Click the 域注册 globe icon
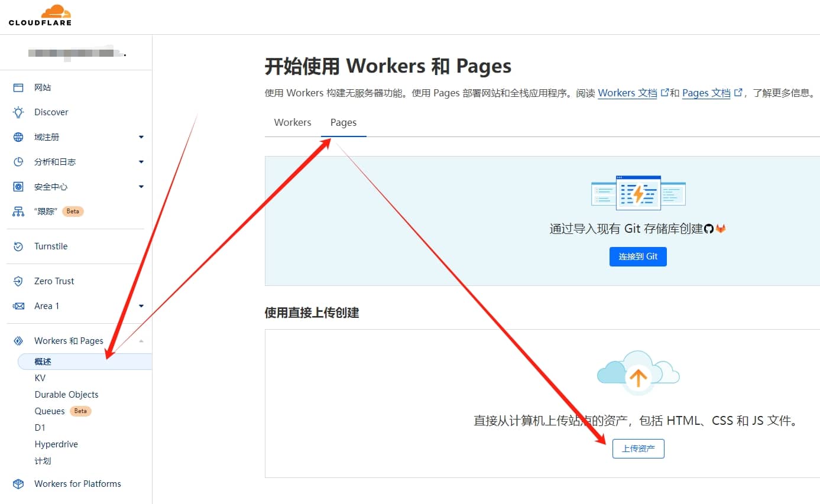This screenshot has height=504, width=820. 18,137
